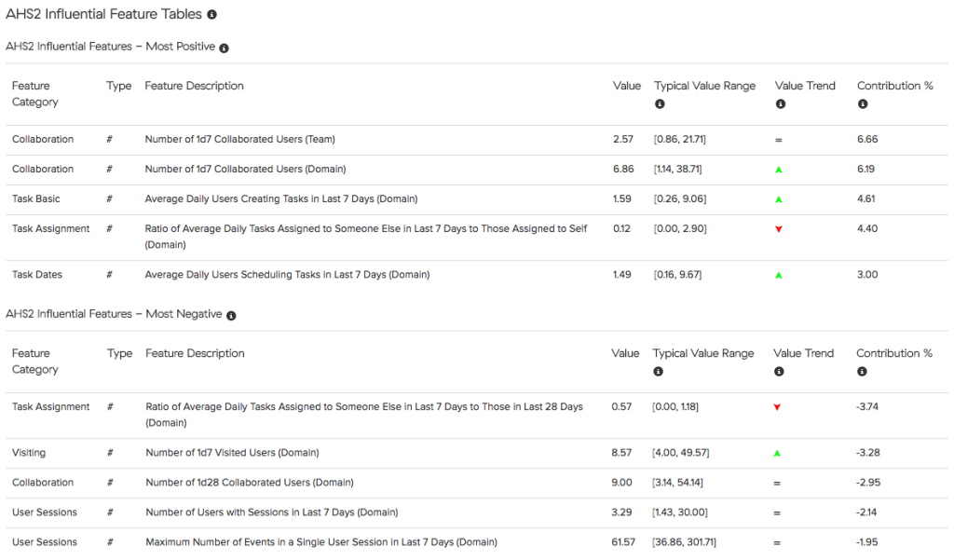
Task: Click green up arrow for Collaborated Users (Domain)
Action: point(779,170)
